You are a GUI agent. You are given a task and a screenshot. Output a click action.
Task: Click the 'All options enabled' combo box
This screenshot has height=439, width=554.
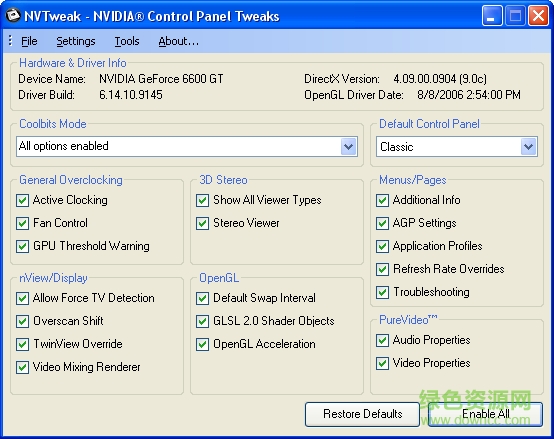[x=187, y=146]
